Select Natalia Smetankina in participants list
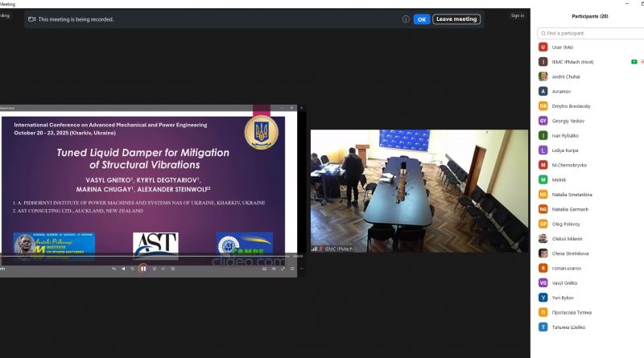Screen dimensions: 644x358 click(571, 195)
